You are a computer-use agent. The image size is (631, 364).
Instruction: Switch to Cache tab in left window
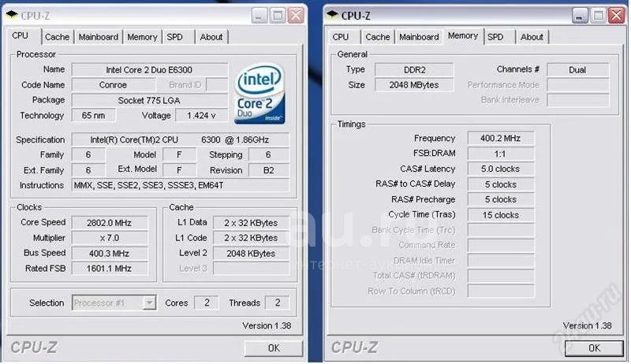(57, 37)
